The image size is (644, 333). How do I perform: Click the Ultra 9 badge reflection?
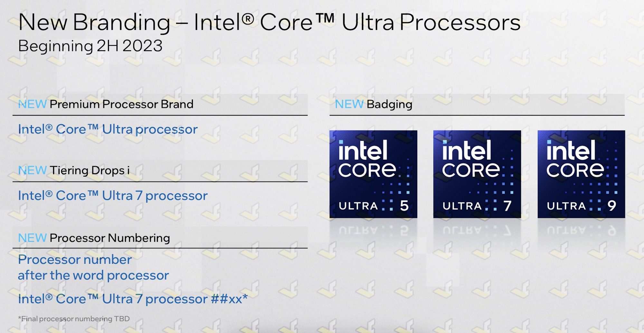pyautogui.click(x=581, y=230)
